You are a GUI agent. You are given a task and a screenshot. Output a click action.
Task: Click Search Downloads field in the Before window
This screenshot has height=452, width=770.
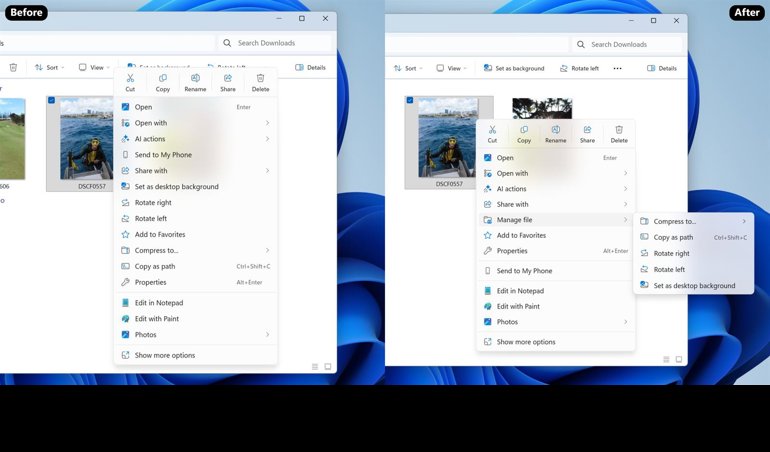tap(275, 44)
